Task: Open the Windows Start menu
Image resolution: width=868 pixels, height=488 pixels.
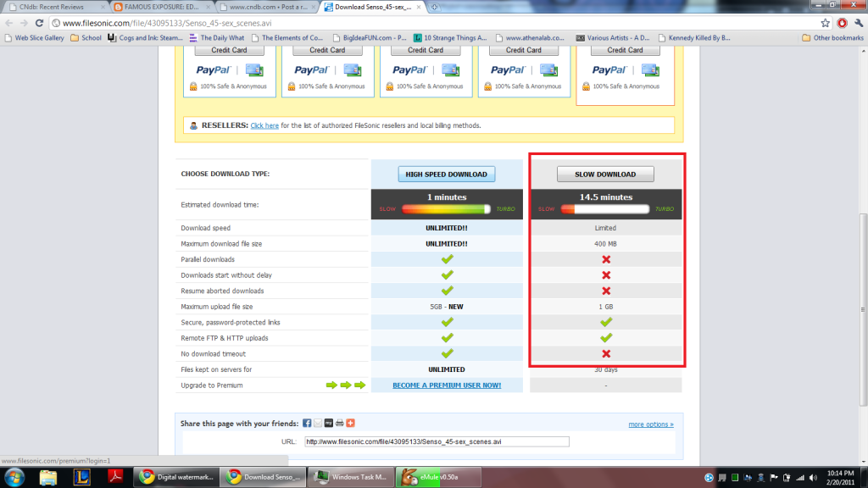Action: click(x=14, y=477)
